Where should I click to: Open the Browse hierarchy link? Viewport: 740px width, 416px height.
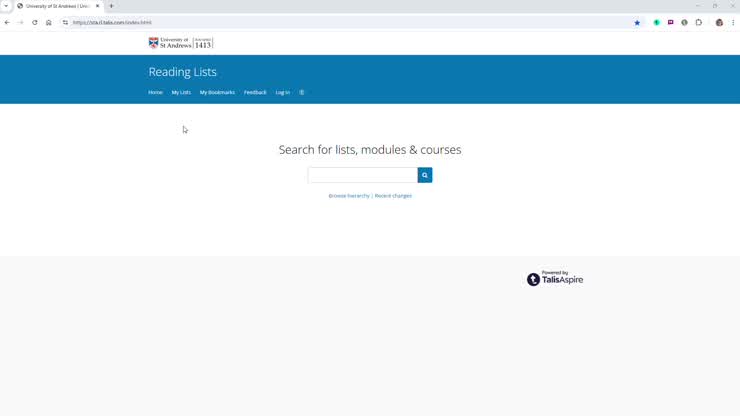pyautogui.click(x=349, y=196)
